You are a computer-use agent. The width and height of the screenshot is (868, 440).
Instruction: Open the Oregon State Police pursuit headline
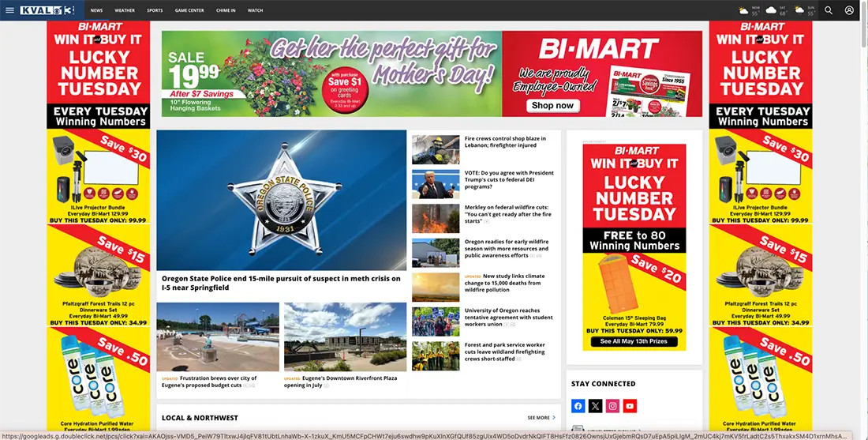click(281, 283)
